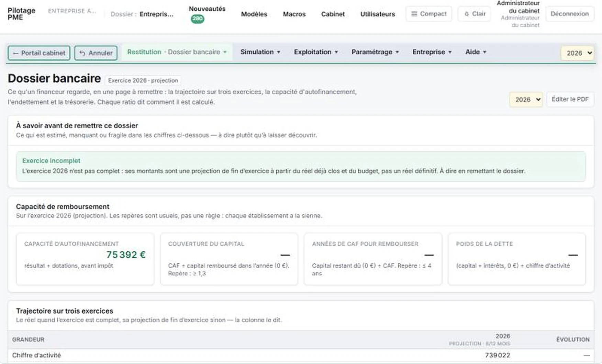Expand the Simulation menu
This screenshot has height=364, width=602.
click(260, 52)
